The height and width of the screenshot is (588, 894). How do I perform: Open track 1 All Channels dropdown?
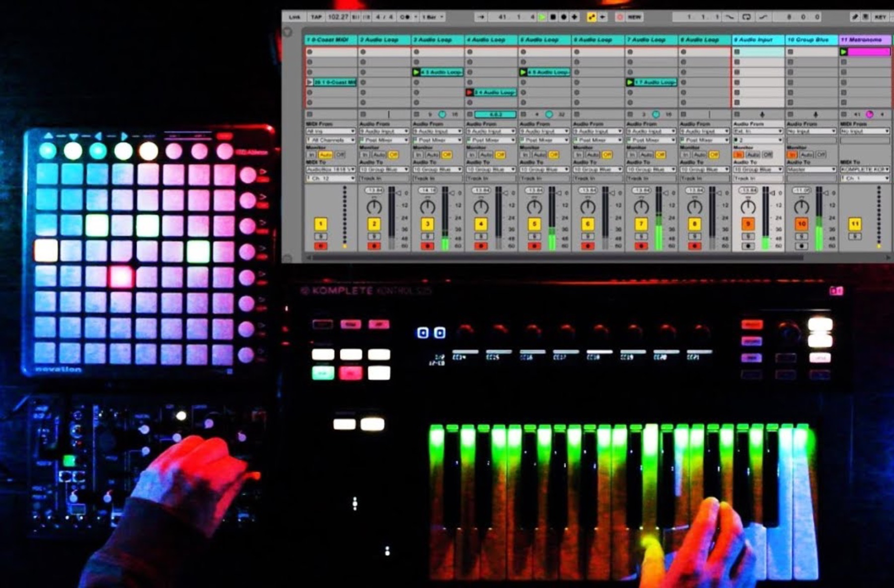(330, 140)
